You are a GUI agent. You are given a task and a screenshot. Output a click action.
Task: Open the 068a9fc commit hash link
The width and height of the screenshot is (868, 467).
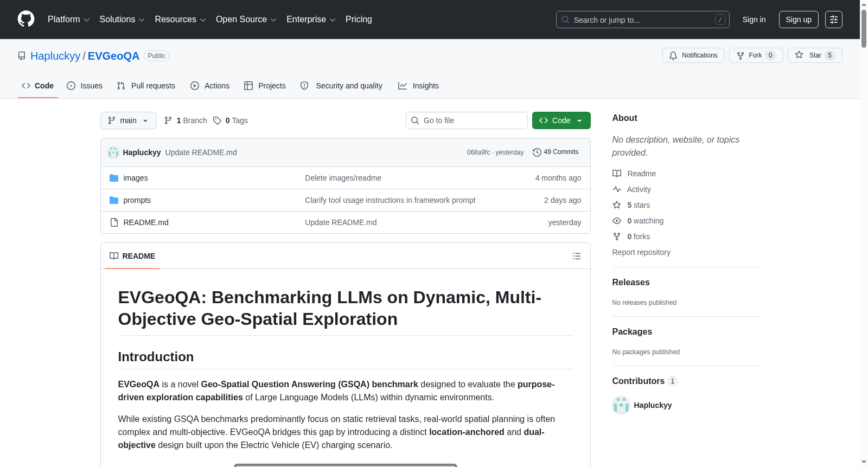tap(478, 152)
